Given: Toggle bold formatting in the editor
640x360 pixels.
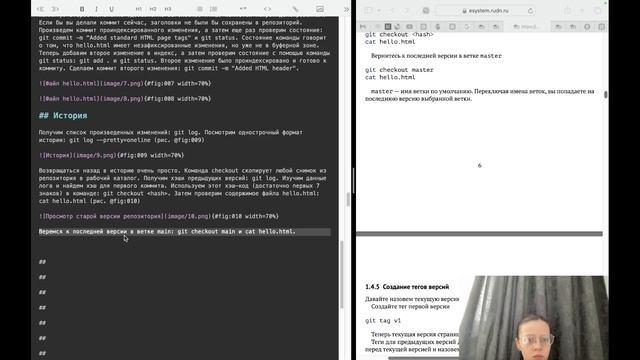Looking at the screenshot, I should tap(82, 9).
